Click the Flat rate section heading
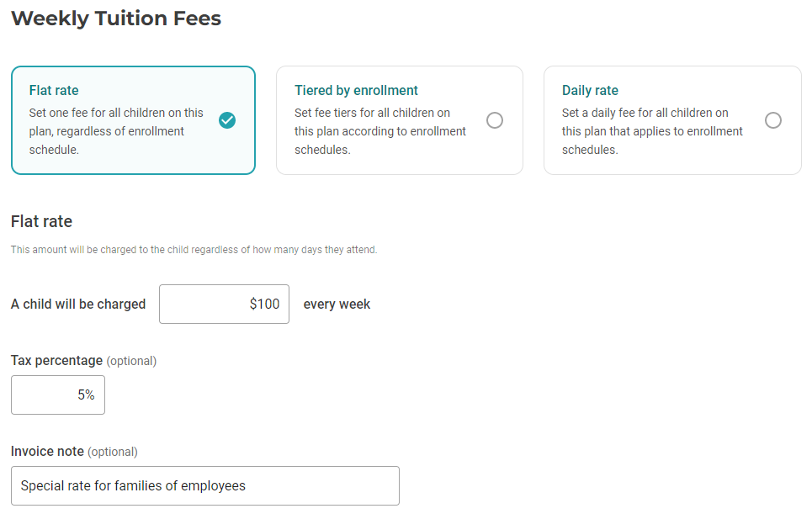812x519 pixels. pos(41,222)
